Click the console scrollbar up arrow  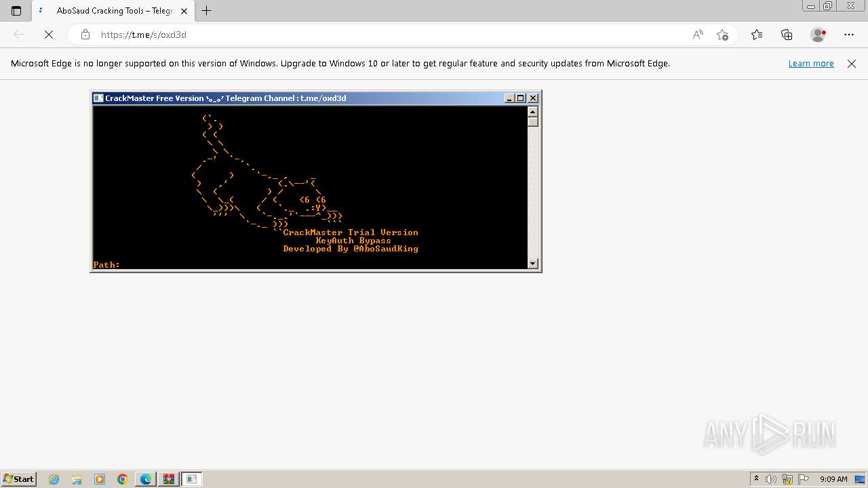coord(533,112)
